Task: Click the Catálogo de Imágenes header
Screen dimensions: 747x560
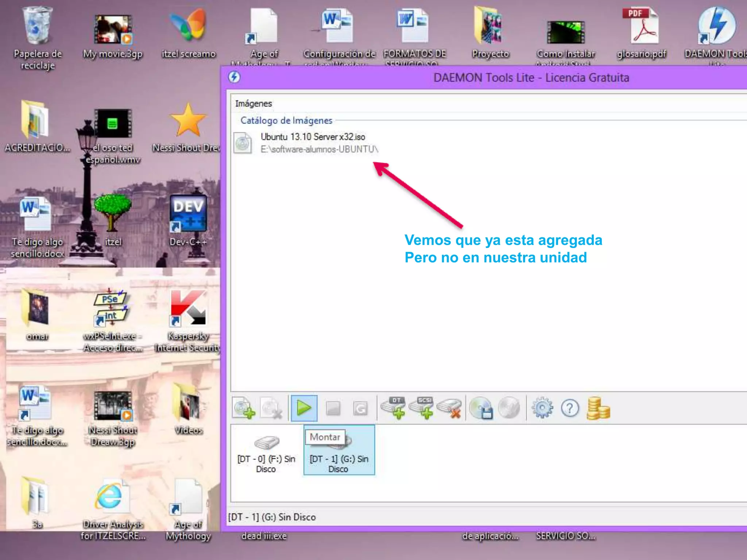Action: point(286,121)
